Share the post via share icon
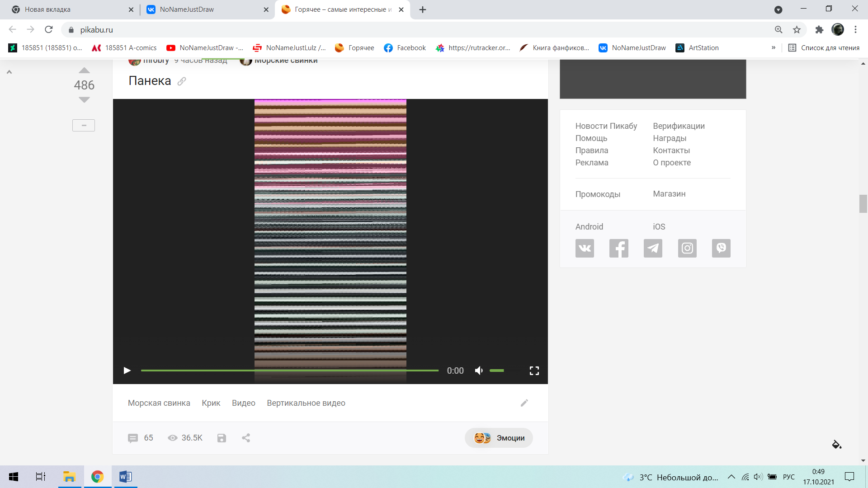This screenshot has height=488, width=868. pyautogui.click(x=246, y=438)
